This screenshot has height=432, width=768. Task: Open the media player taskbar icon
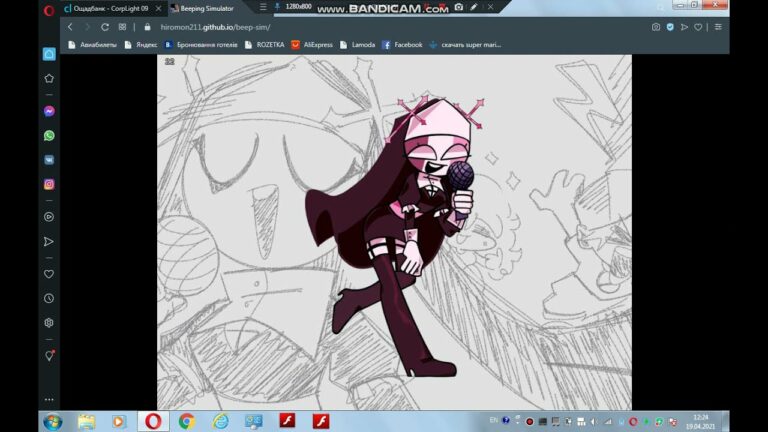click(x=119, y=421)
